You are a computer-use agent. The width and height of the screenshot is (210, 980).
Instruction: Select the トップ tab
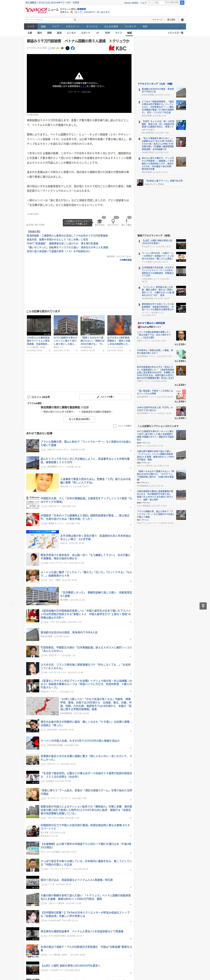tap(31, 27)
